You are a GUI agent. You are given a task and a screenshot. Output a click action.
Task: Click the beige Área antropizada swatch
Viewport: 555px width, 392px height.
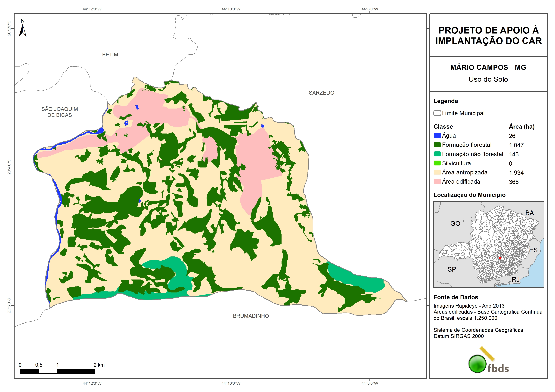[437, 172]
